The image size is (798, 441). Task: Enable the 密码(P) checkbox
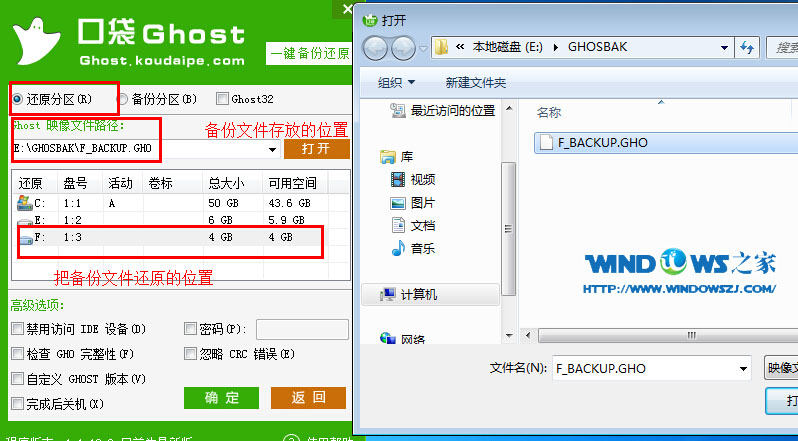pos(190,329)
